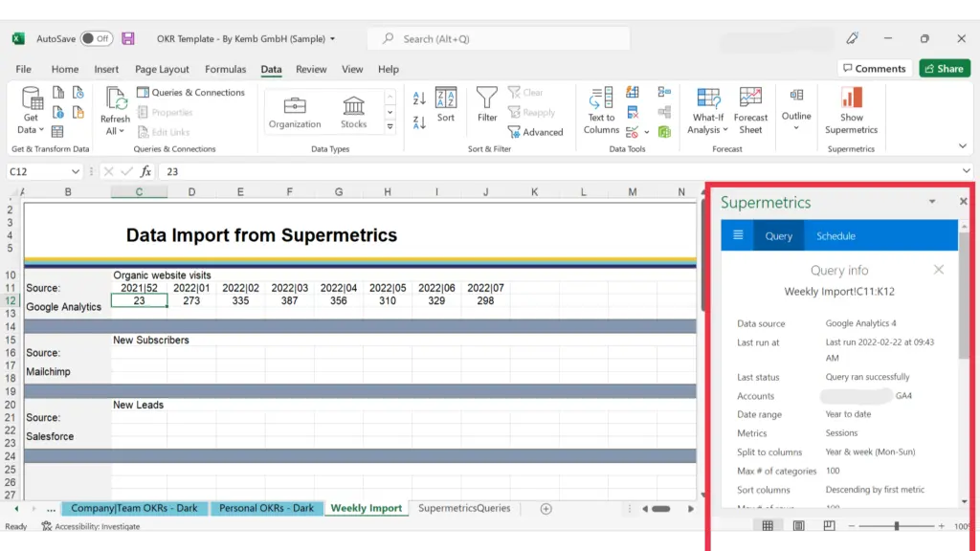The width and height of the screenshot is (980, 551).
Task: Click horizontal scrollbar thumb
Action: pos(660,509)
